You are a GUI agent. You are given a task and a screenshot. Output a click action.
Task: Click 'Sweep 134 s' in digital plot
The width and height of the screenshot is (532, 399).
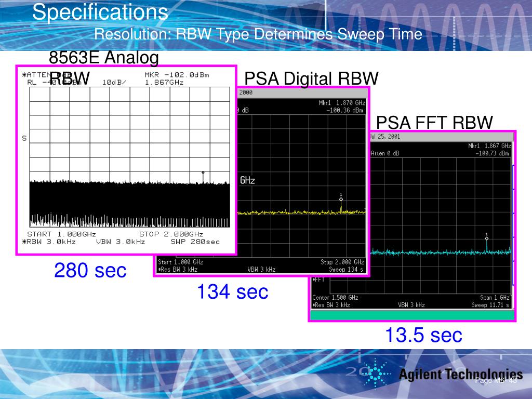click(345, 270)
